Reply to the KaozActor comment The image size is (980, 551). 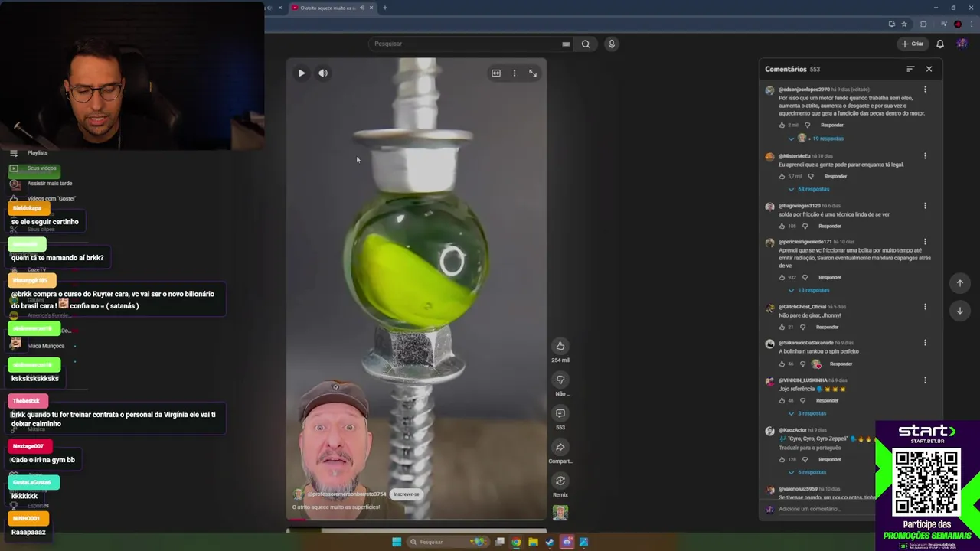pos(830,459)
